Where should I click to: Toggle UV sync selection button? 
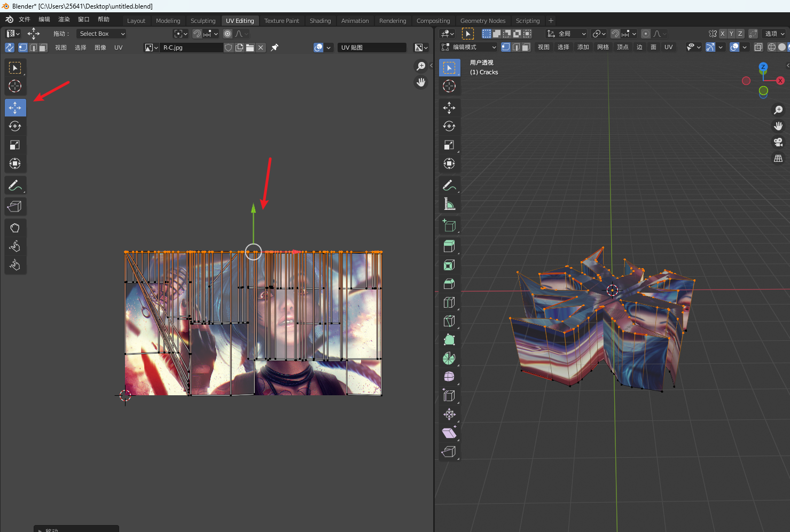point(10,48)
